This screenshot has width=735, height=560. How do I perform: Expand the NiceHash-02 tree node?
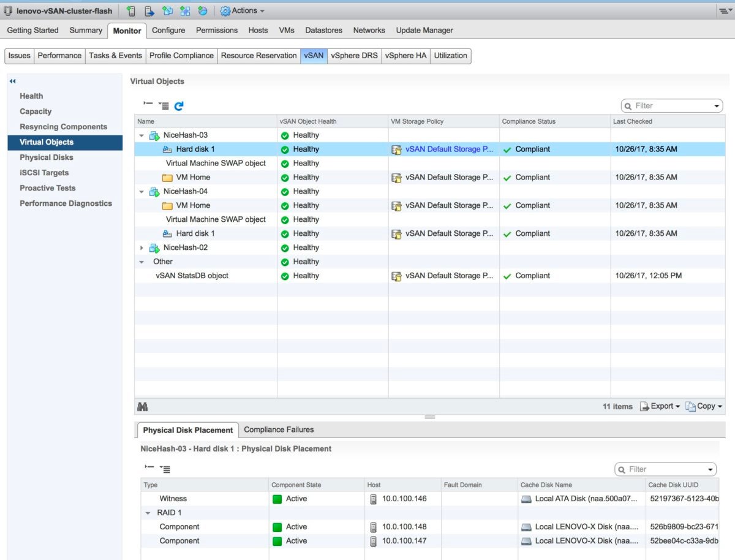[x=141, y=248]
